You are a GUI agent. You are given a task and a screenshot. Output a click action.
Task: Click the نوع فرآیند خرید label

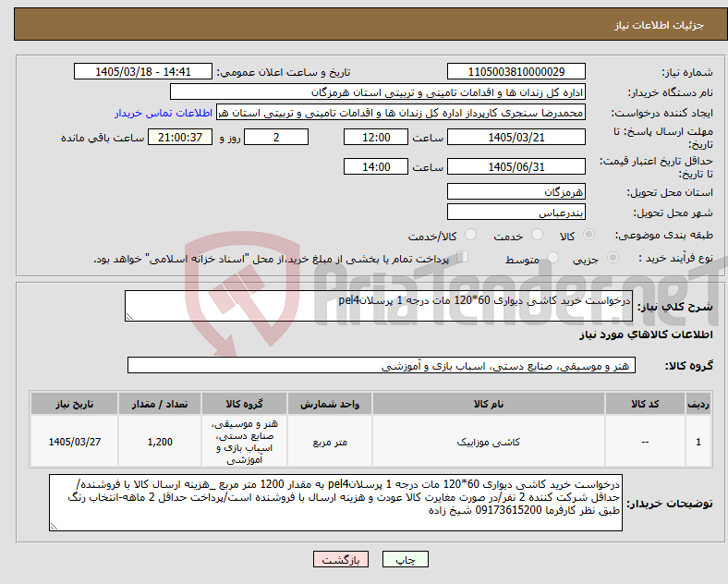pos(676,258)
